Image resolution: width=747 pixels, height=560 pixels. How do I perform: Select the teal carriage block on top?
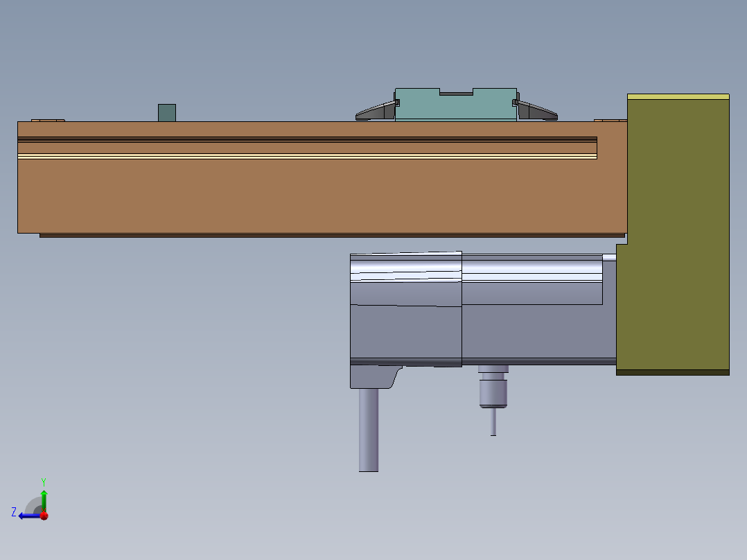456,105
